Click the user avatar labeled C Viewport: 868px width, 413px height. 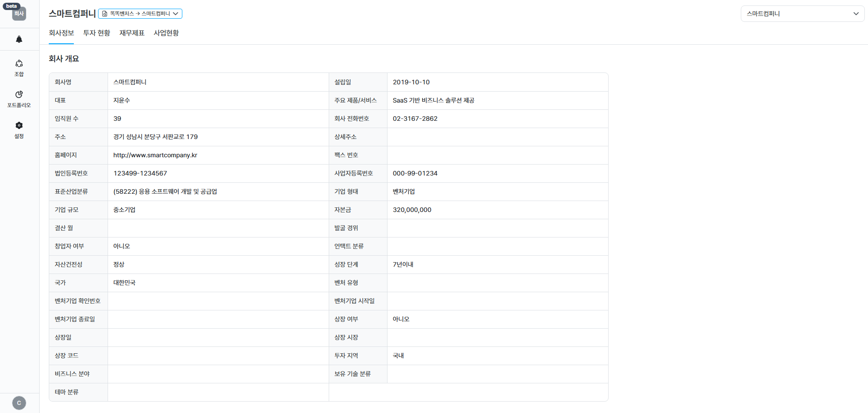[x=19, y=403]
